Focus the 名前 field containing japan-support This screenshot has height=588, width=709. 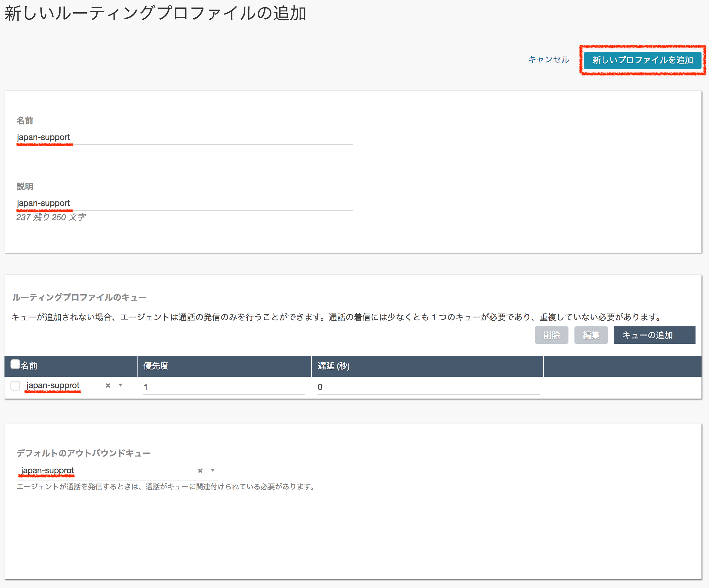(x=135, y=138)
